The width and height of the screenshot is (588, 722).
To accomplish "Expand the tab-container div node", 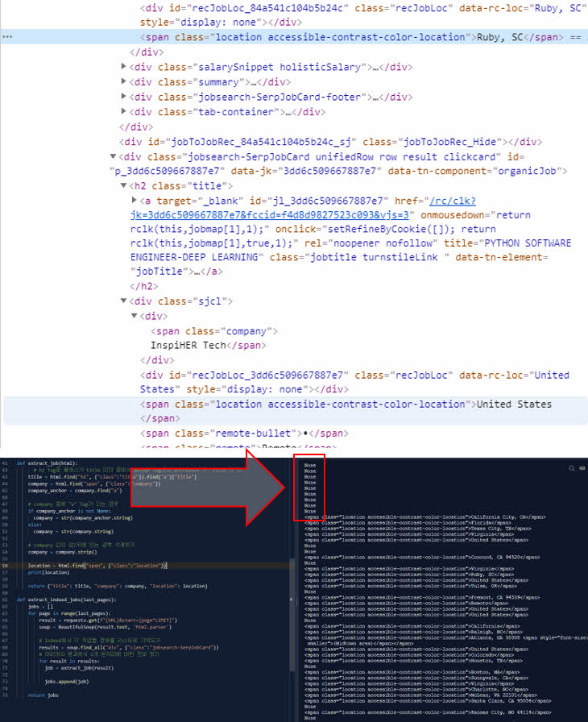I will pyautogui.click(x=123, y=111).
